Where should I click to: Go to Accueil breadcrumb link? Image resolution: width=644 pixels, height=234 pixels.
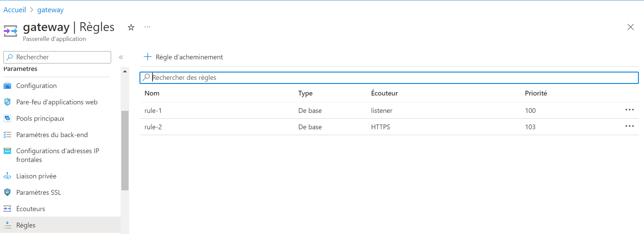(15, 10)
